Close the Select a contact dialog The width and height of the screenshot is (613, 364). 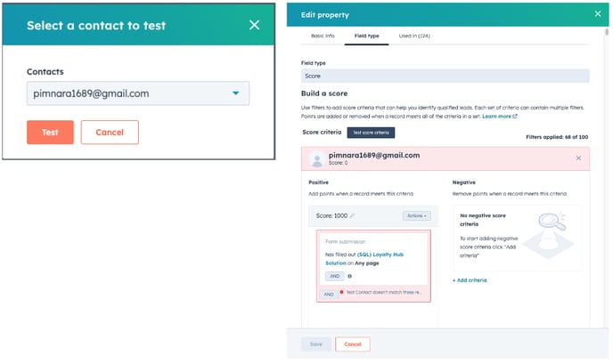point(254,25)
